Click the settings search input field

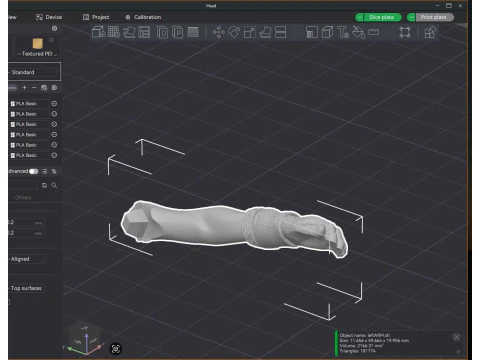point(23,185)
